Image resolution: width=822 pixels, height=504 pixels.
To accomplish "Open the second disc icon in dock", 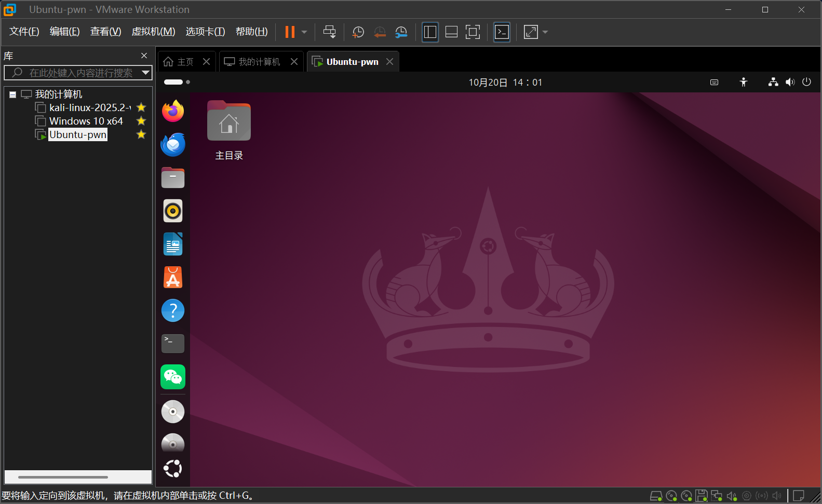I will [173, 443].
